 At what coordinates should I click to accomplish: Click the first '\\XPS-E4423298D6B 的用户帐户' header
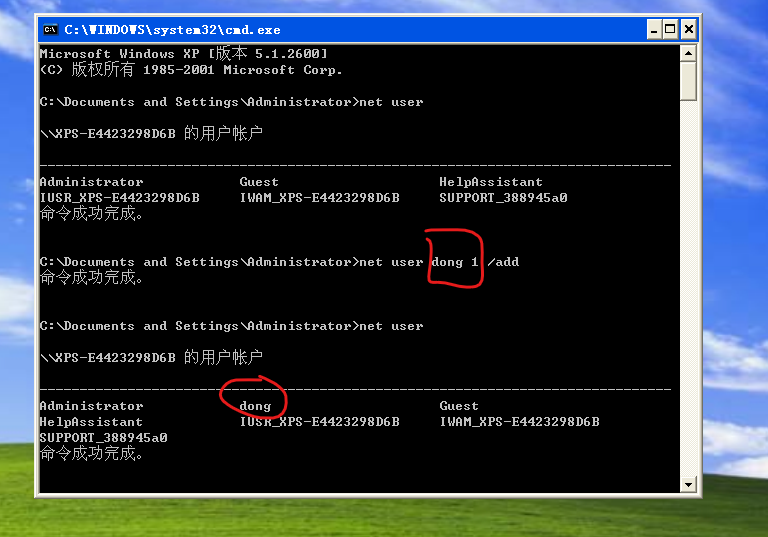click(x=151, y=133)
